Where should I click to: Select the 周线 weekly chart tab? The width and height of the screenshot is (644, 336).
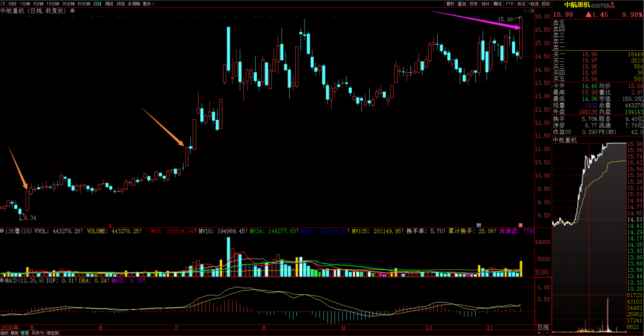point(109,4)
